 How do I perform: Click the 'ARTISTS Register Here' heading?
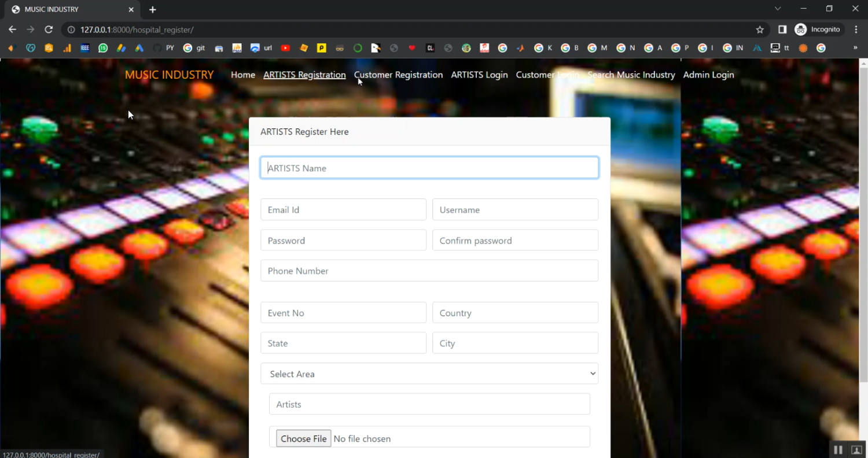coord(304,132)
